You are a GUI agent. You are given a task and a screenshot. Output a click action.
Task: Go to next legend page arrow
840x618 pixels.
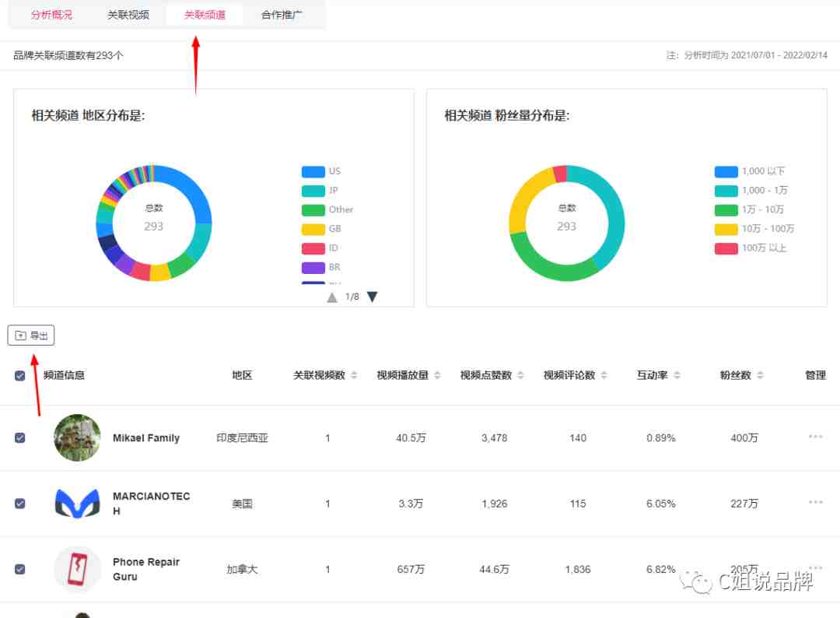tap(373, 297)
